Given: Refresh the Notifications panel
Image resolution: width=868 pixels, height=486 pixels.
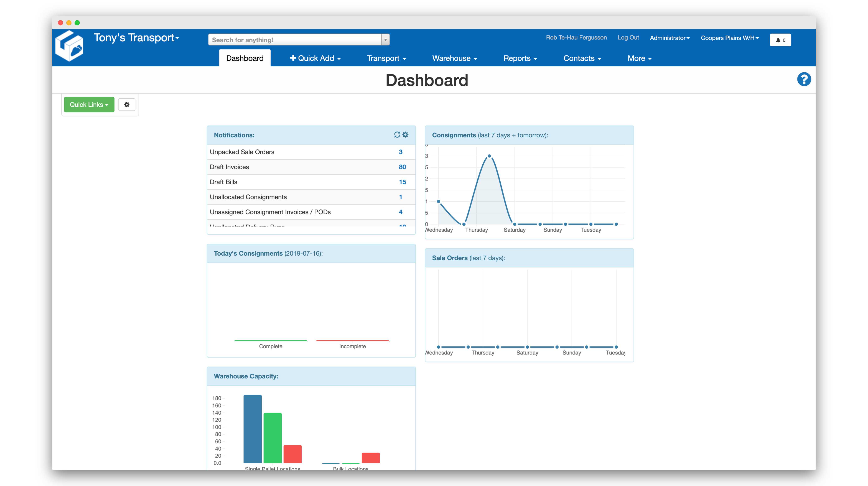Looking at the screenshot, I should pyautogui.click(x=397, y=135).
